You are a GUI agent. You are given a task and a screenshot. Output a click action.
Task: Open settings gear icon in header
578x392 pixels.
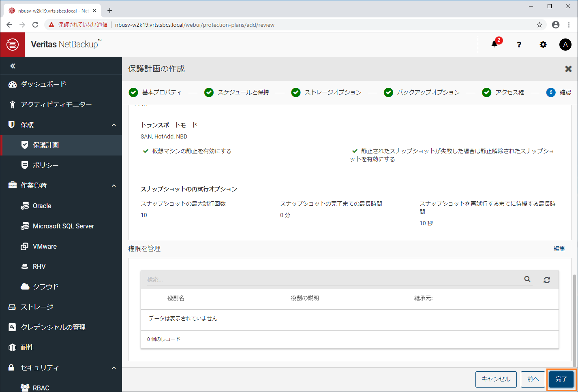(x=543, y=45)
